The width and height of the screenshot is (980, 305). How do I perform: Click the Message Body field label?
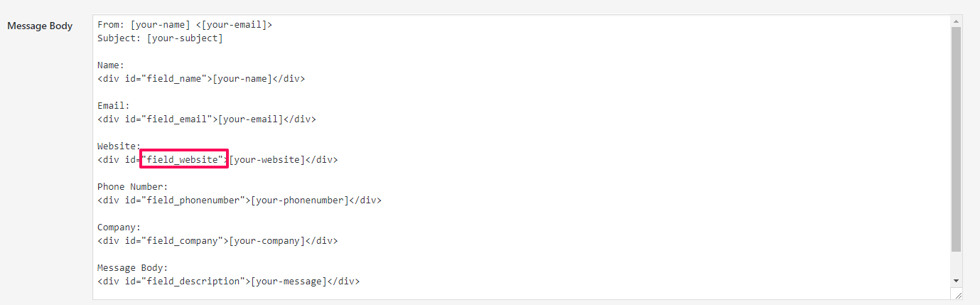[40, 26]
